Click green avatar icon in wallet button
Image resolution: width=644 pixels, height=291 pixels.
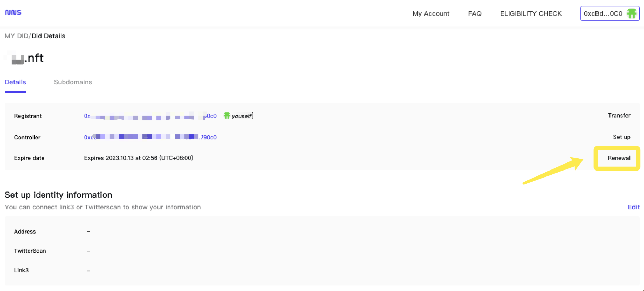631,13
